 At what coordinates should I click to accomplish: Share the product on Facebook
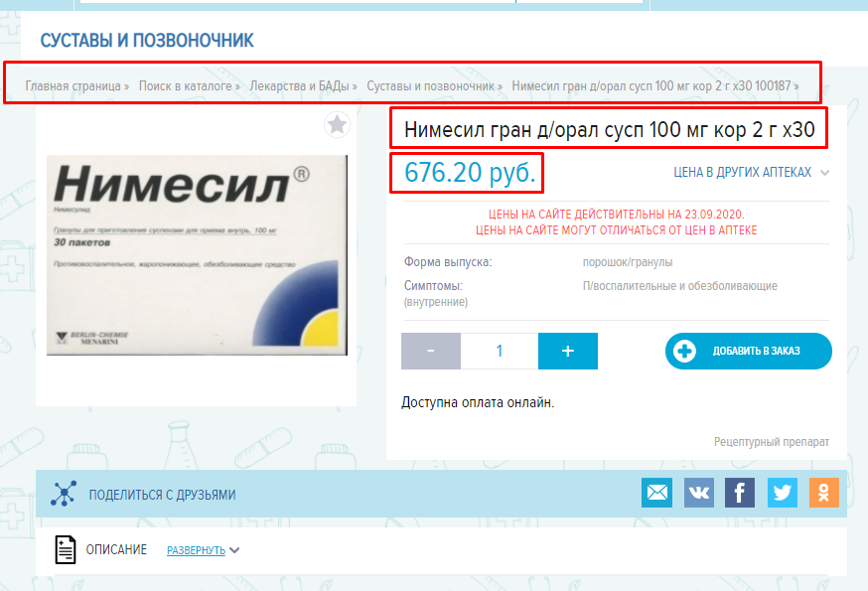pyautogui.click(x=740, y=493)
